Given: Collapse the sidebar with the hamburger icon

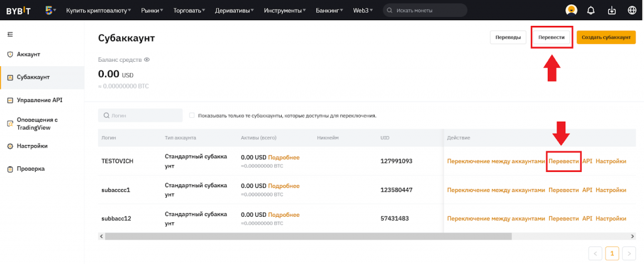Looking at the screenshot, I should click(x=10, y=33).
